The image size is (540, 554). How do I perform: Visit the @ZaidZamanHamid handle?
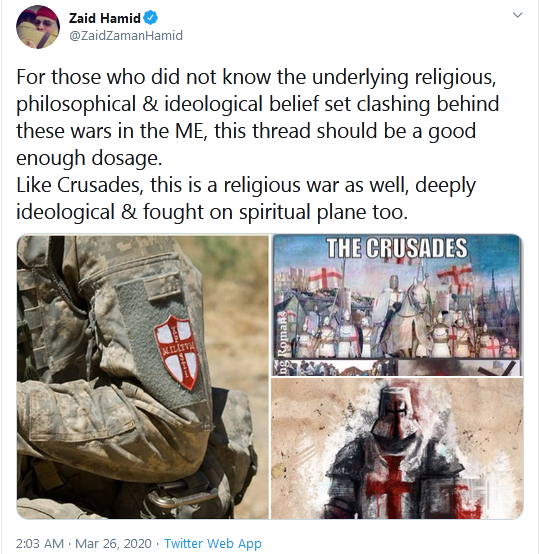[126, 36]
